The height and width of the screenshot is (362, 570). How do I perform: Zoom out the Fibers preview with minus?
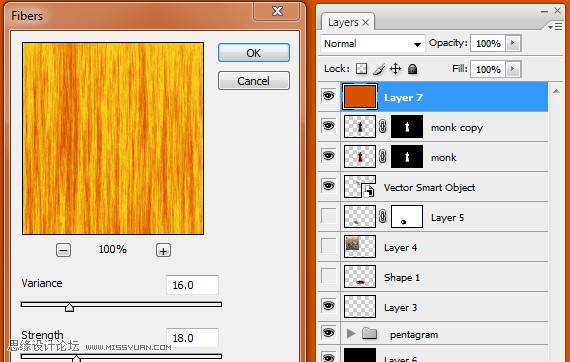(63, 250)
